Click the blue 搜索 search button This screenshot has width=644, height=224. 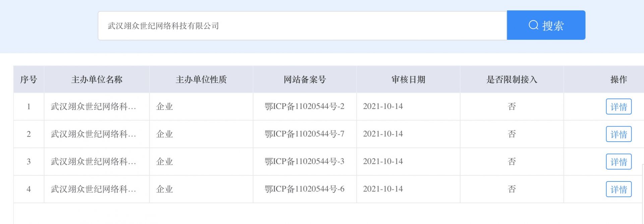point(546,25)
